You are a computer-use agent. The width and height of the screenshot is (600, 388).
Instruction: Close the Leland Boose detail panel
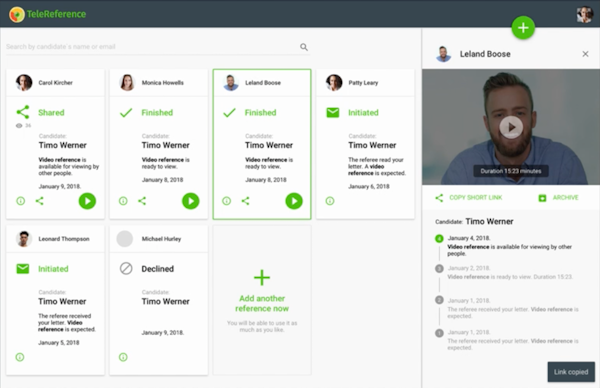coord(585,54)
